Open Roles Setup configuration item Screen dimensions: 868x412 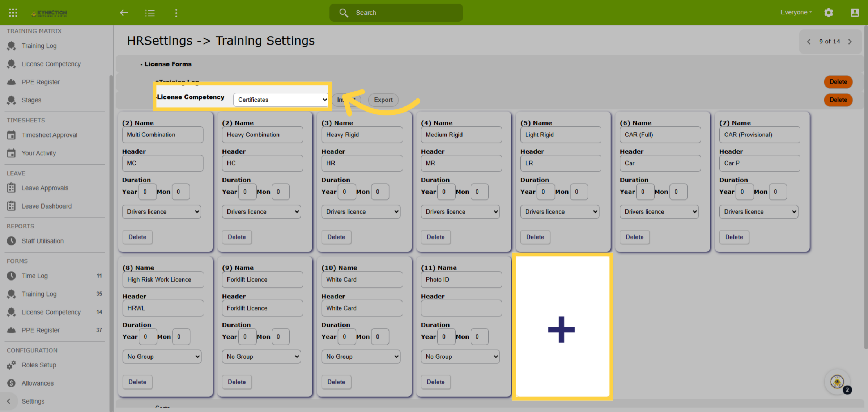click(x=39, y=365)
